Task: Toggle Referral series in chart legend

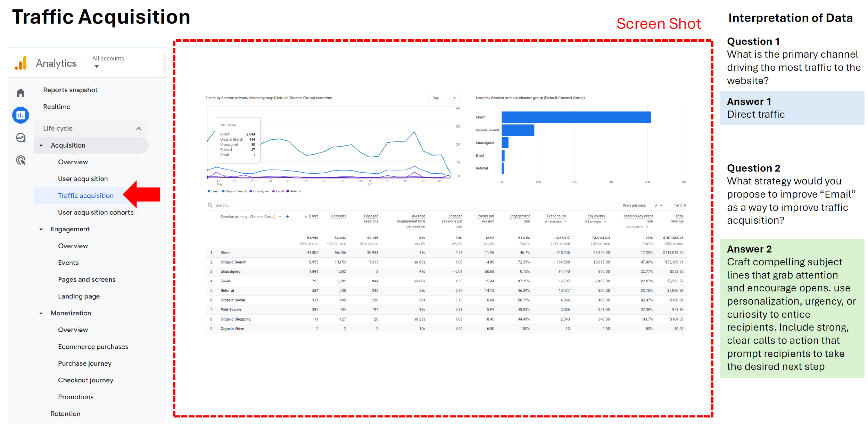Action: pyautogui.click(x=294, y=191)
